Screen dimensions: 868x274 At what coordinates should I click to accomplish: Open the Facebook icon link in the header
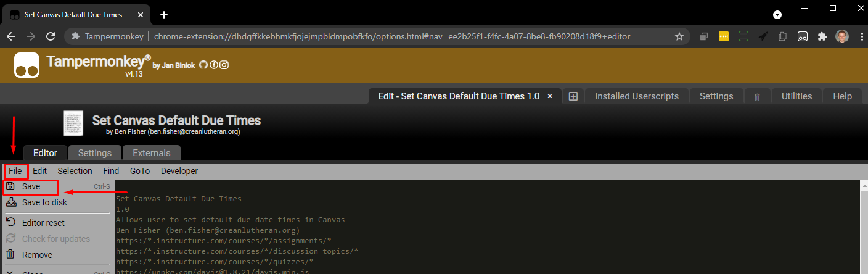coord(214,65)
